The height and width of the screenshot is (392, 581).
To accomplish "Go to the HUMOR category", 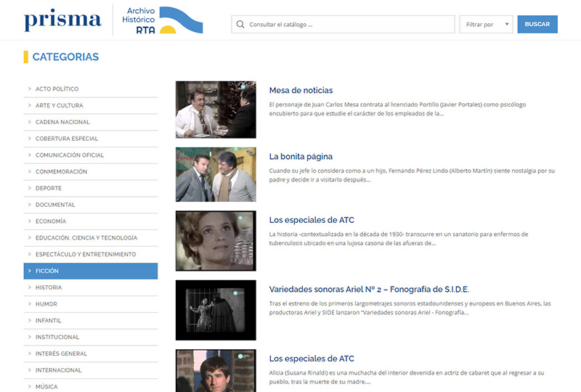I will tap(46, 304).
